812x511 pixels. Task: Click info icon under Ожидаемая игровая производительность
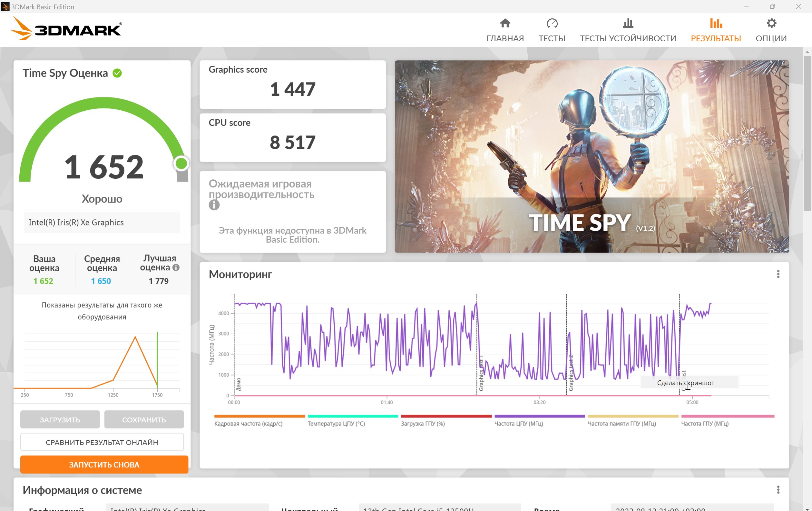point(214,205)
